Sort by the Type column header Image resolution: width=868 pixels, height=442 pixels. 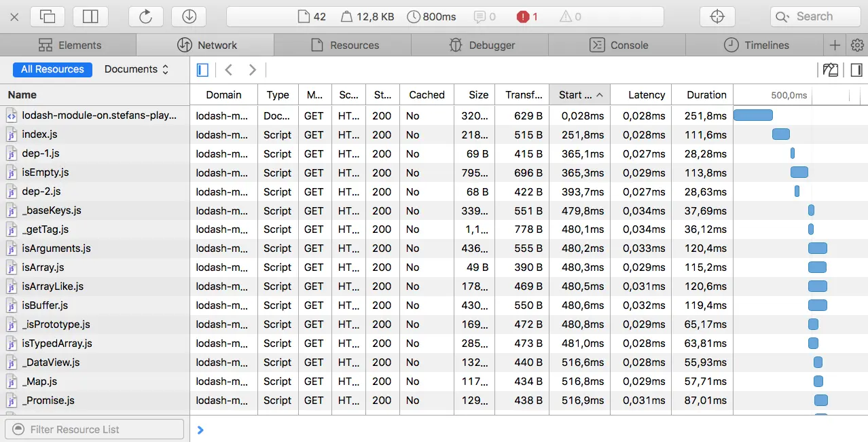point(278,95)
